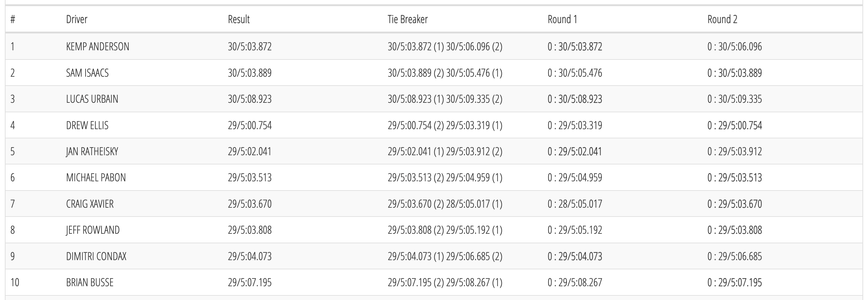Select the Result column header
Image resolution: width=868 pixels, height=300 pixels.
click(239, 19)
